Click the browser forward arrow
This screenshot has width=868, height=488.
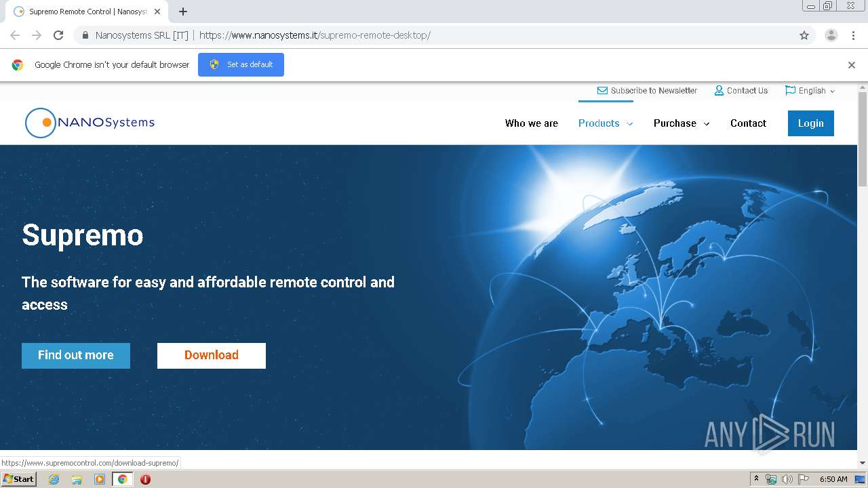click(x=37, y=35)
